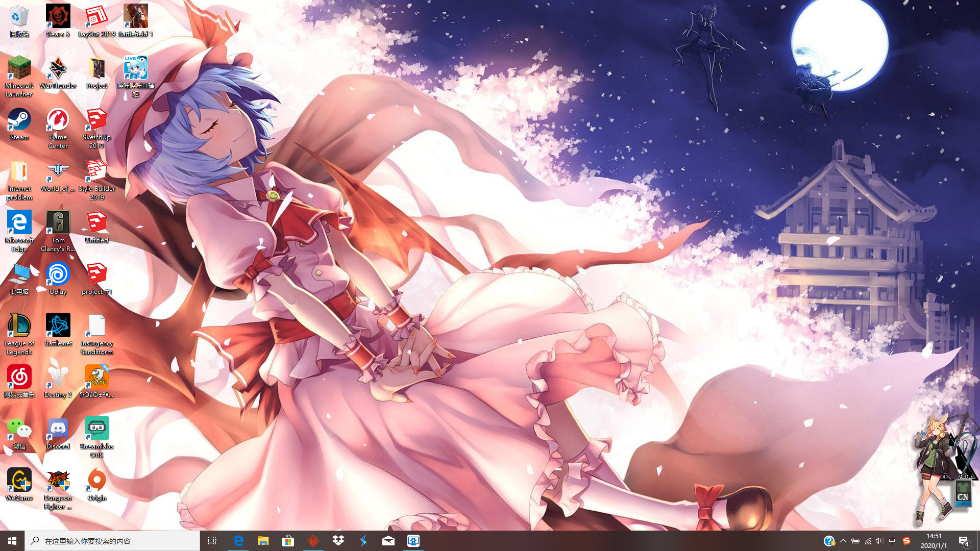Open the notification center showing 4 alerts
The width and height of the screenshot is (980, 551).
[964, 541]
